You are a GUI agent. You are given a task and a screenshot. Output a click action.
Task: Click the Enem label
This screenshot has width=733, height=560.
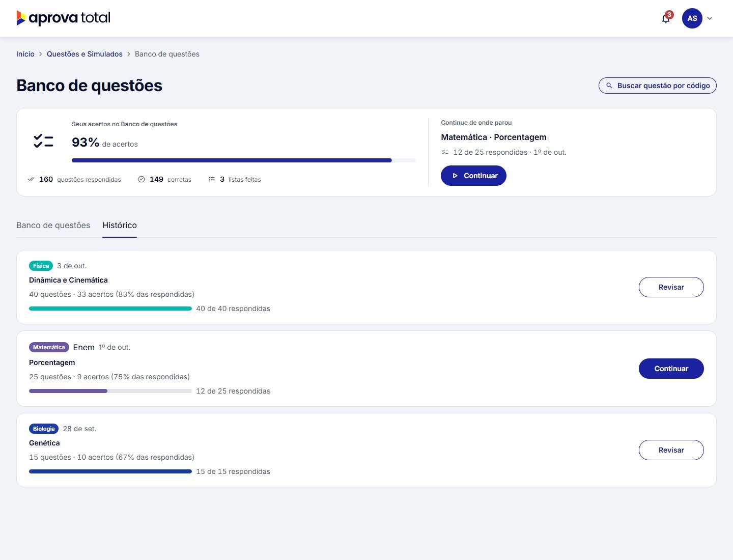coord(84,347)
